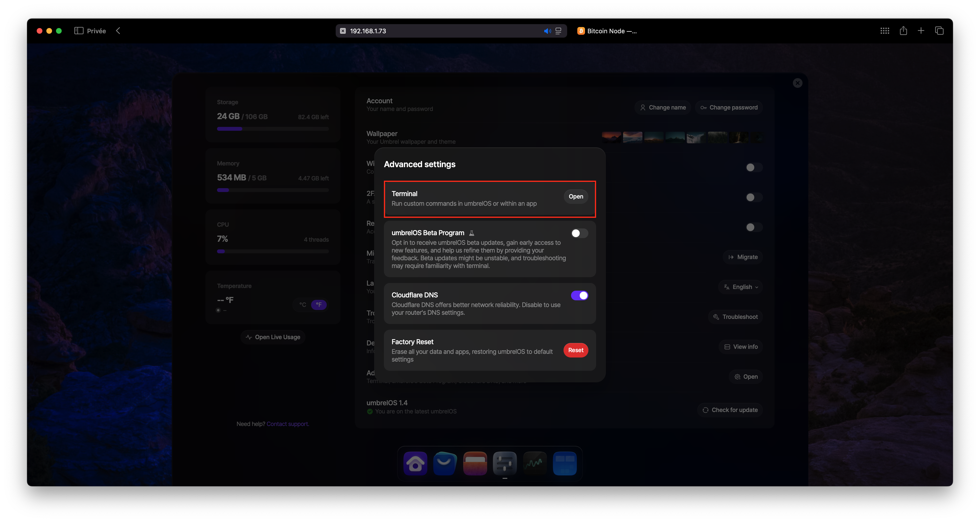The height and width of the screenshot is (522, 980).
Task: Click the Privée private browsing label
Action: pyautogui.click(x=96, y=31)
